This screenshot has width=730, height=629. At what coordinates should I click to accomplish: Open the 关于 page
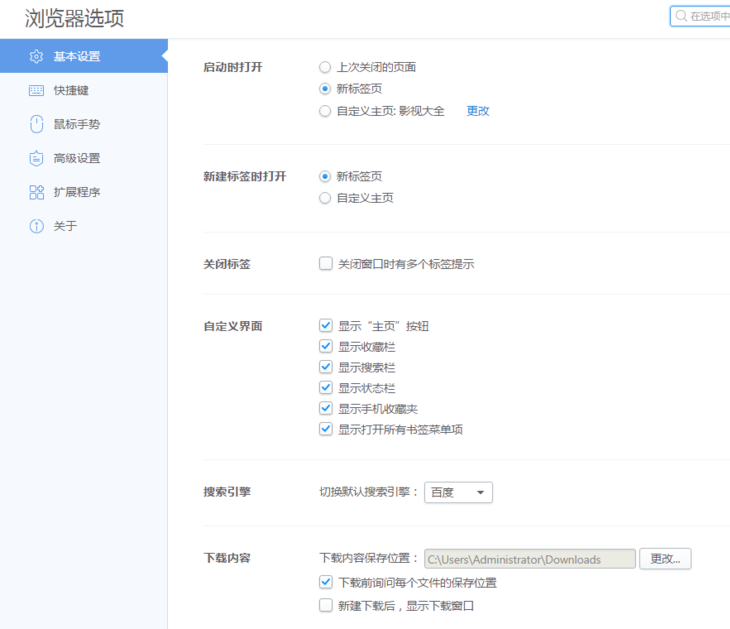click(x=84, y=226)
